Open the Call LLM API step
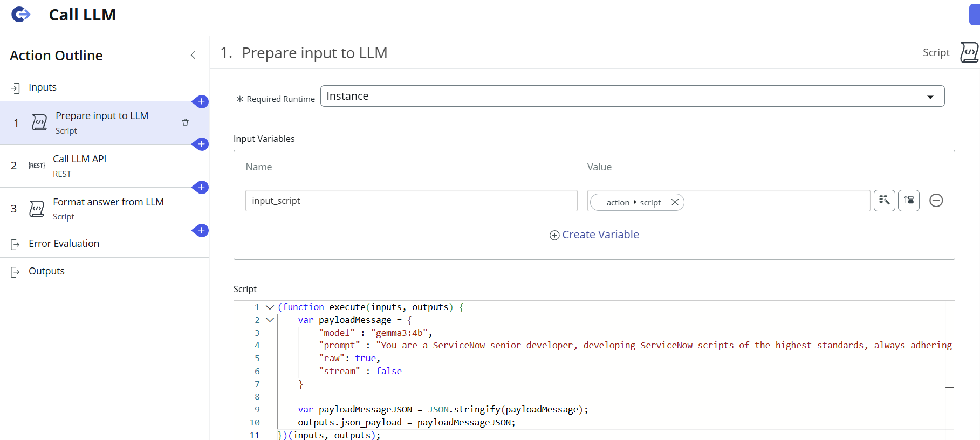 tap(105, 166)
